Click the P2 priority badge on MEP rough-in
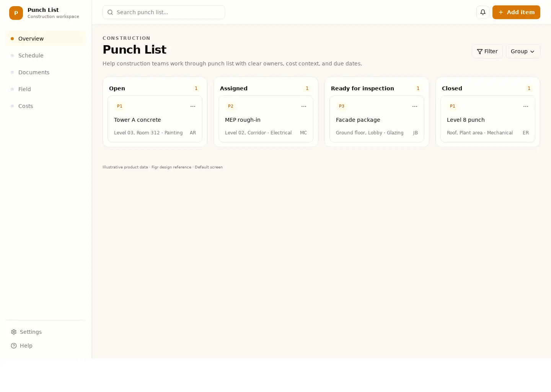Viewport: 551px width, 392px height. (231, 106)
